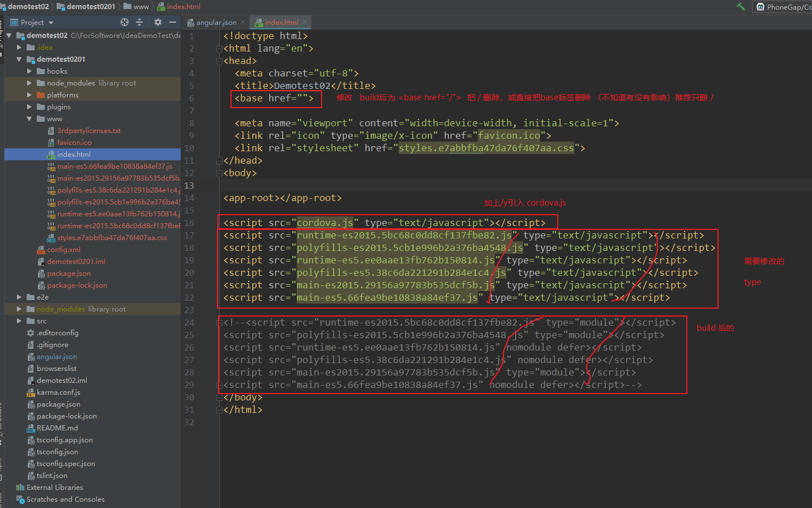812x508 pixels.
Task: Click demotest02 breadcrumb in navigation bar
Action: [x=25, y=7]
